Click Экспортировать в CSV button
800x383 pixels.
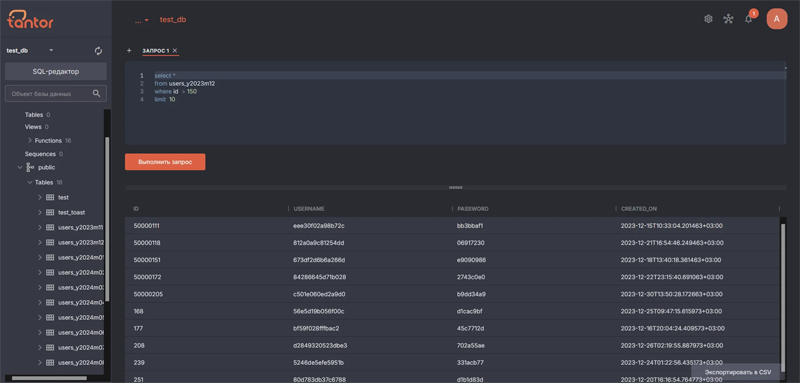pos(737,372)
